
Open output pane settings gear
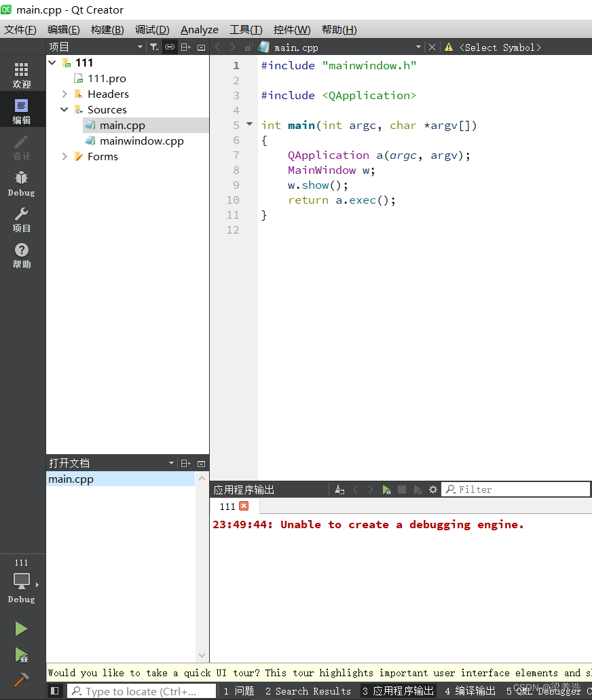[433, 490]
